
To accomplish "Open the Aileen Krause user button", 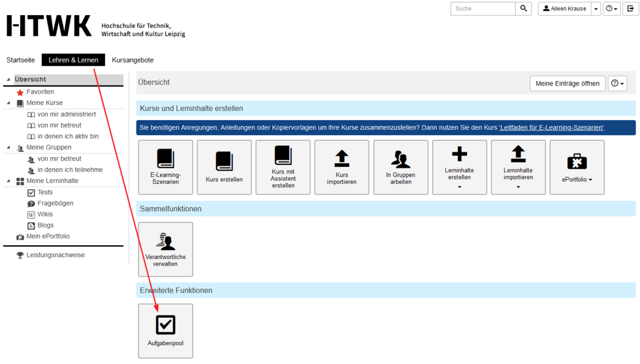I will (x=565, y=8).
